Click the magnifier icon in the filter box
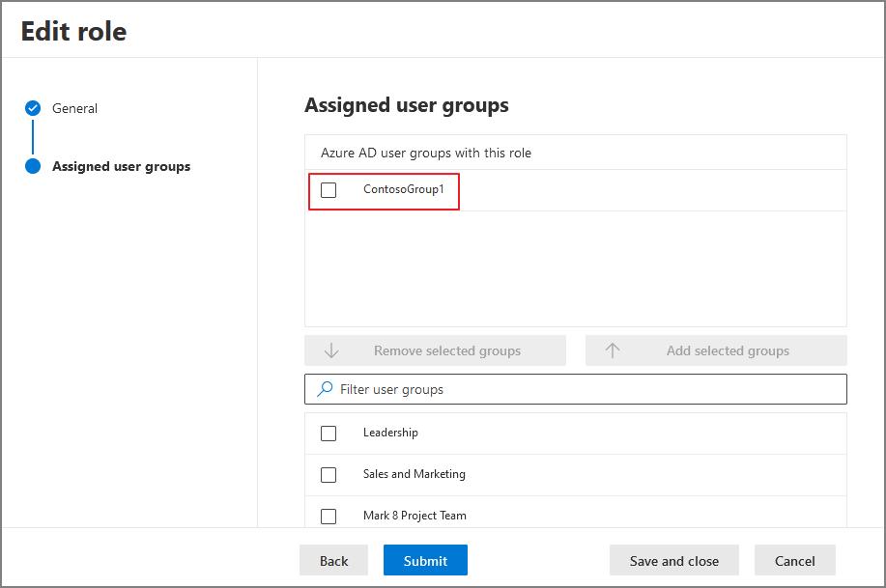This screenshot has height=588, width=886. 325,388
